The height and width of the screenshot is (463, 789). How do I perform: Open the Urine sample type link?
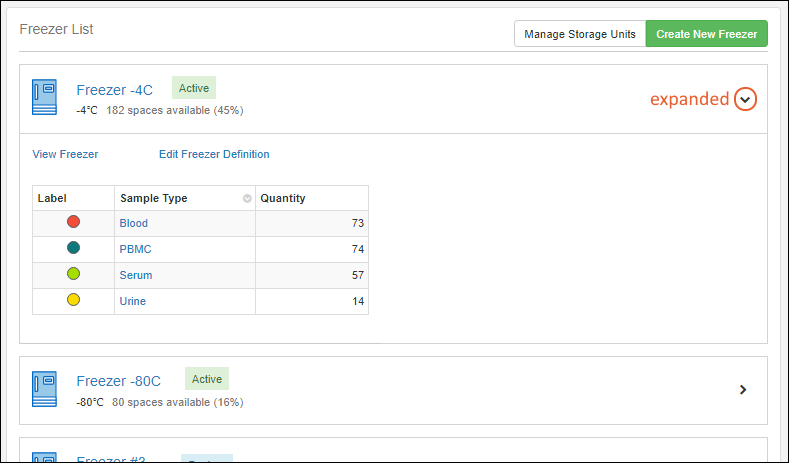[x=134, y=301]
